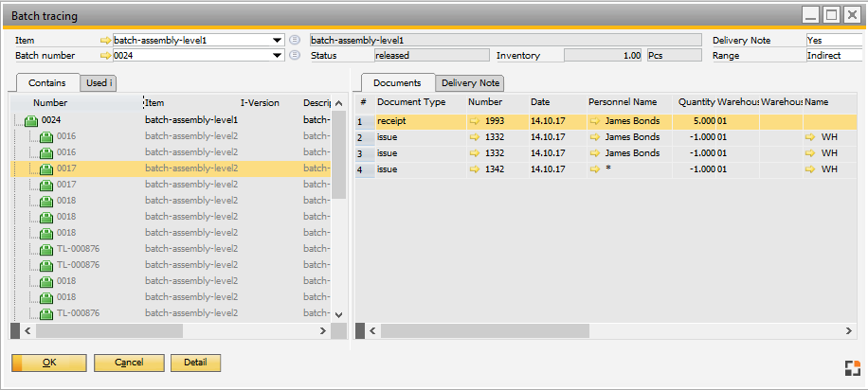Screen dimensions: 868x390
Task: Click the round info icon next to Batch number 0024
Action: pyautogui.click(x=295, y=56)
